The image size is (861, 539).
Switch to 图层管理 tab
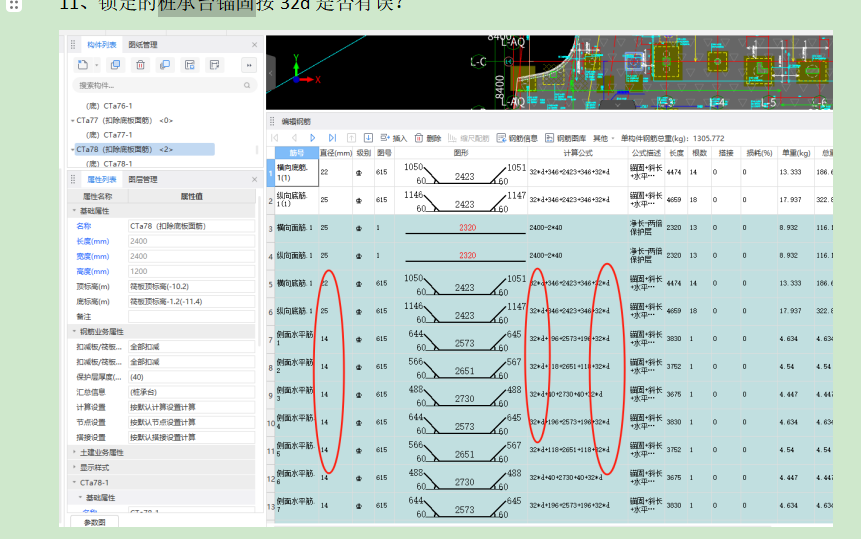click(143, 179)
